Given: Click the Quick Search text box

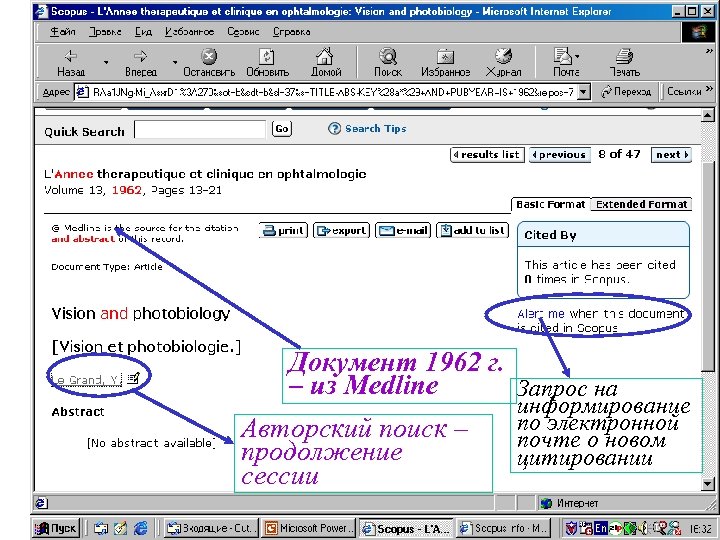Looking at the screenshot, I should click(200, 129).
